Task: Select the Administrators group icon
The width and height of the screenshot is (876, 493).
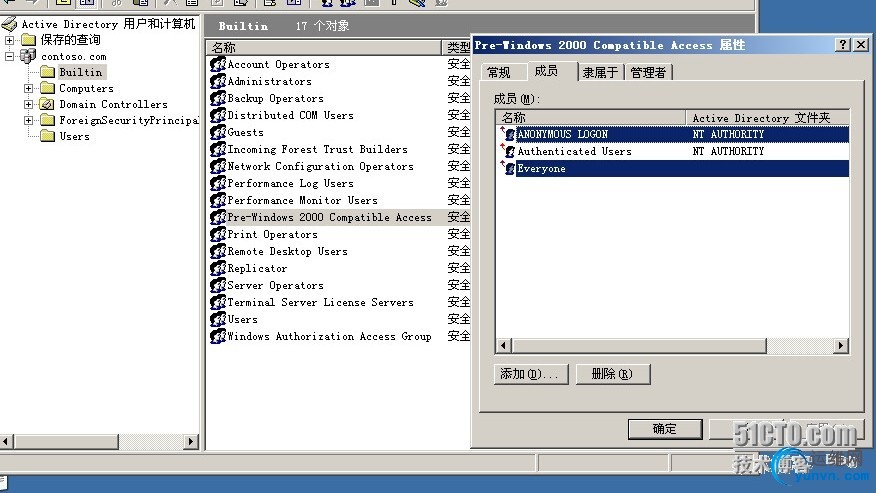Action: coord(218,81)
